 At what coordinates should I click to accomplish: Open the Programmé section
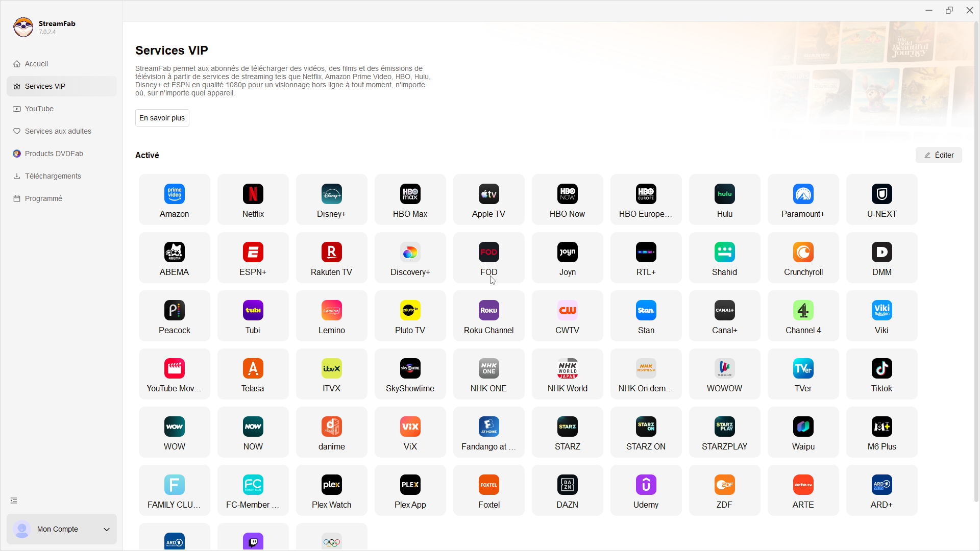tap(62, 198)
